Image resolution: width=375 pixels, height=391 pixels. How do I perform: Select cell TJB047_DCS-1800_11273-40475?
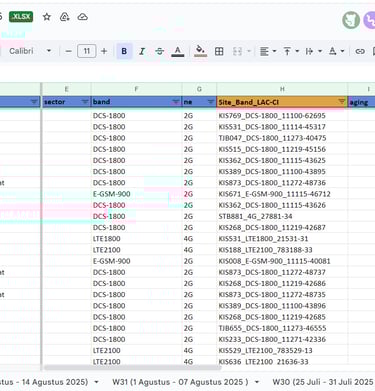282,138
